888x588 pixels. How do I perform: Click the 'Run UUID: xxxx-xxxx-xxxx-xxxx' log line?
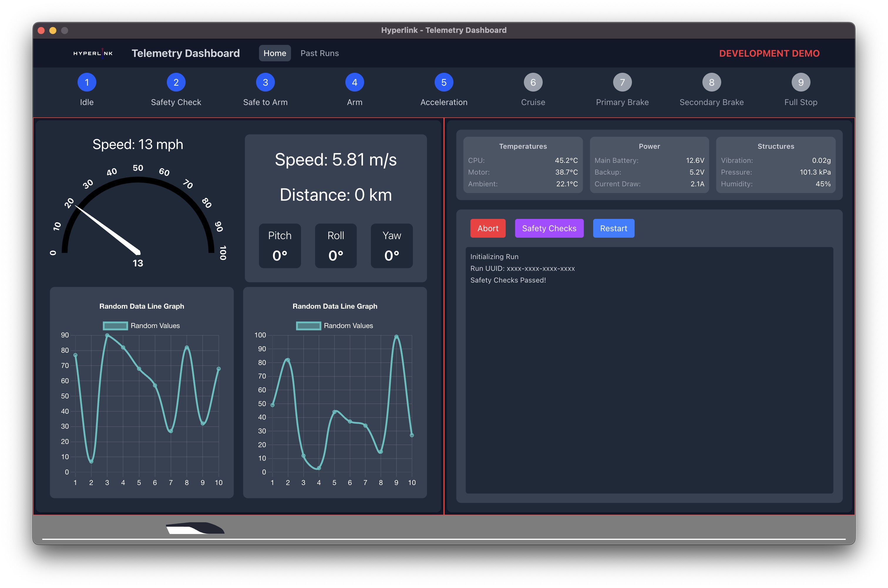pos(522,268)
